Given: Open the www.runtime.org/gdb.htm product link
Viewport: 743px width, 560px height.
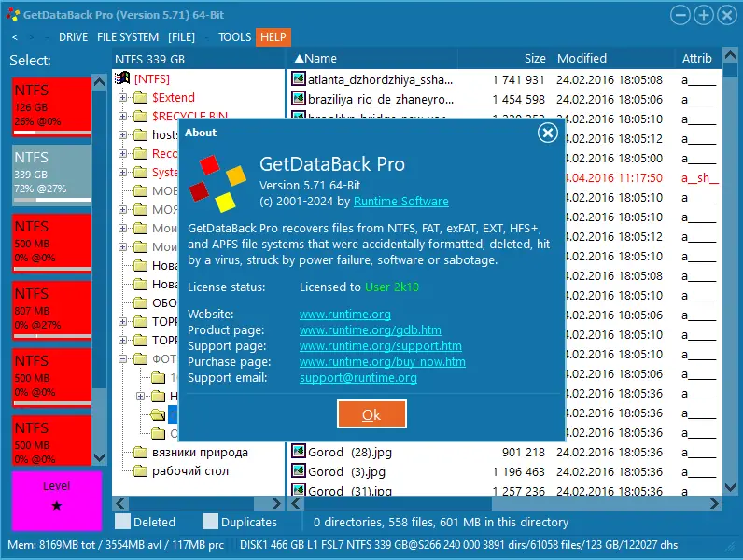Looking at the screenshot, I should point(370,329).
